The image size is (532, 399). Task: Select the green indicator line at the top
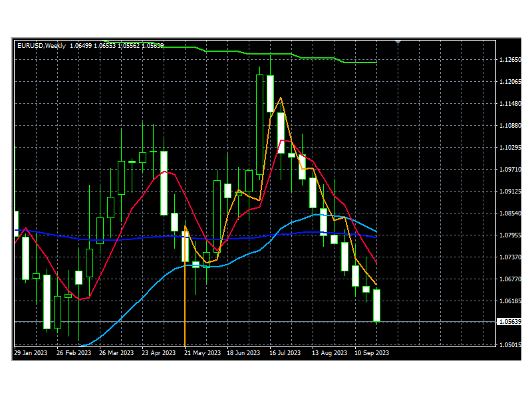pyautogui.click(x=271, y=54)
